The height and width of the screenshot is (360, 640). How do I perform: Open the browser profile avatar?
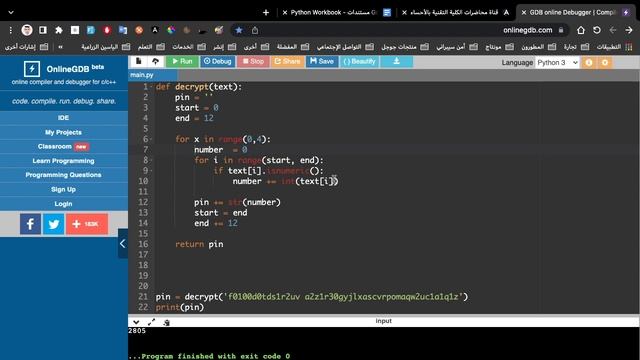click(27, 30)
